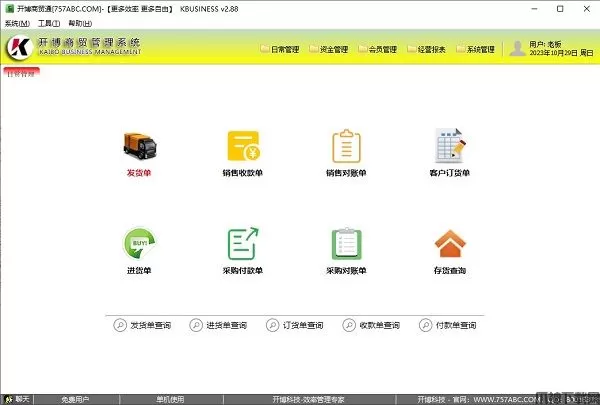This screenshot has width=600, height=405.
Task: Click the 订货单查询 link
Action: (x=303, y=325)
